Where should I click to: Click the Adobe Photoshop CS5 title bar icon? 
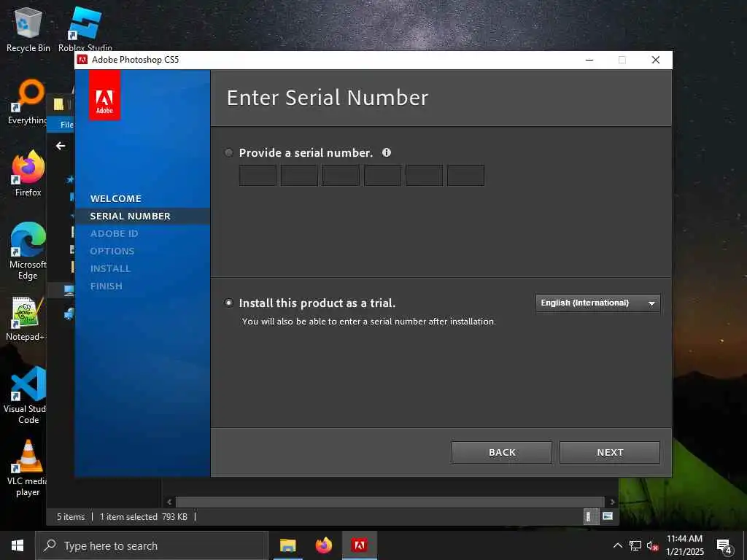82,60
